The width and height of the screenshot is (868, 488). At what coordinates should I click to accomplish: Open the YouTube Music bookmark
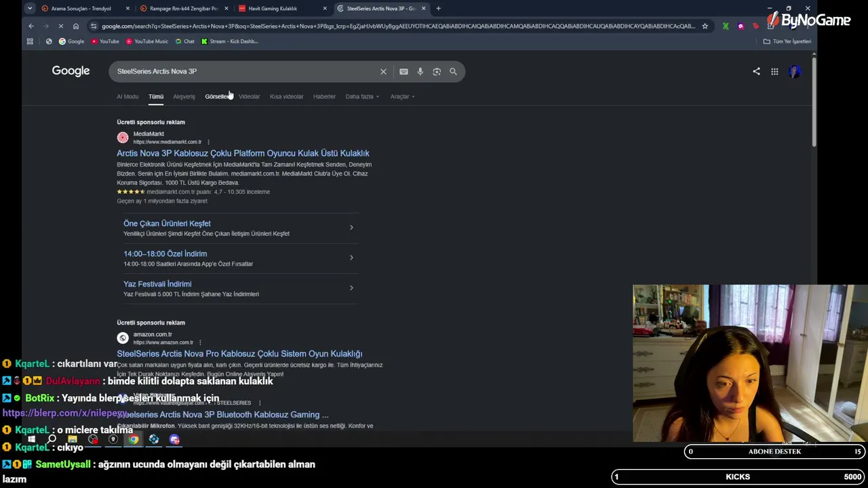(x=147, y=41)
